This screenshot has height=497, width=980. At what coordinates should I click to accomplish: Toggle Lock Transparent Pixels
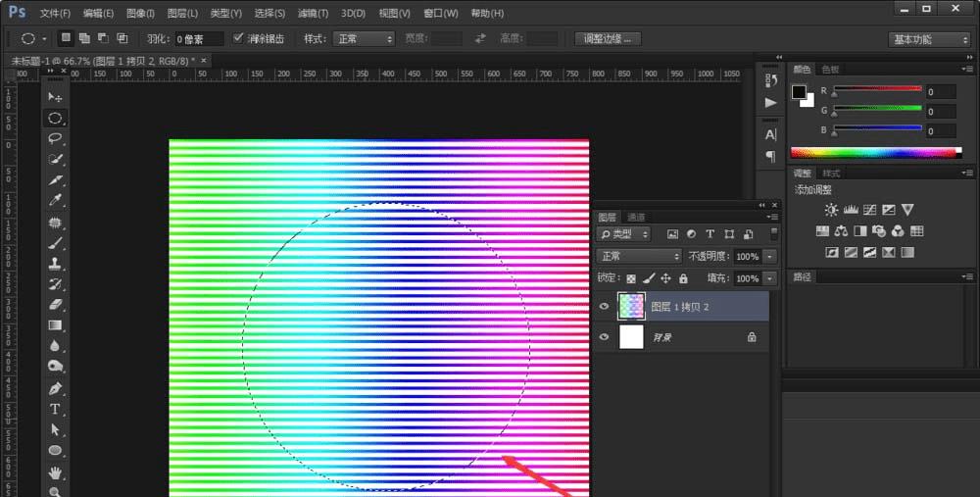[x=631, y=278]
